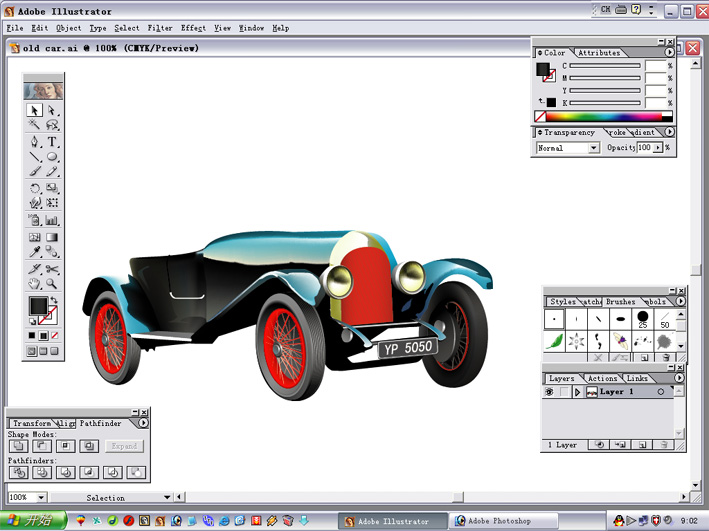Set toolbox paint to None
Image resolution: width=709 pixels, height=531 pixels.
click(x=55, y=336)
